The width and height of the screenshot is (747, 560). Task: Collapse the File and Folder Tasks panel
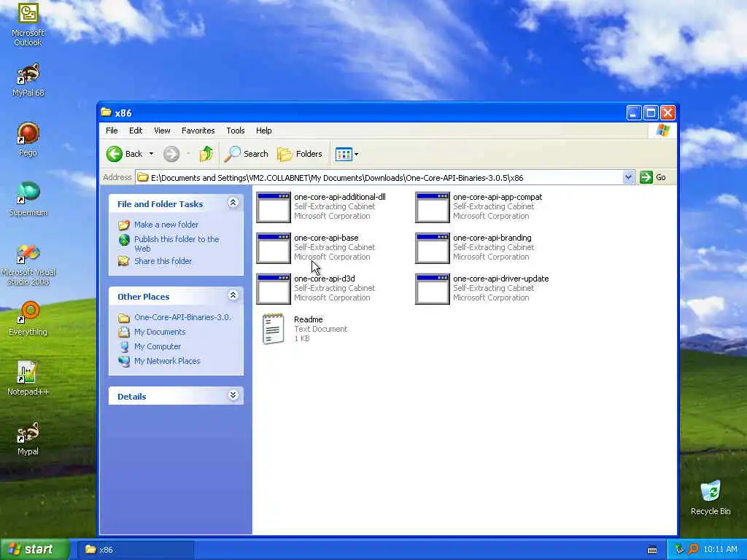tap(233, 203)
